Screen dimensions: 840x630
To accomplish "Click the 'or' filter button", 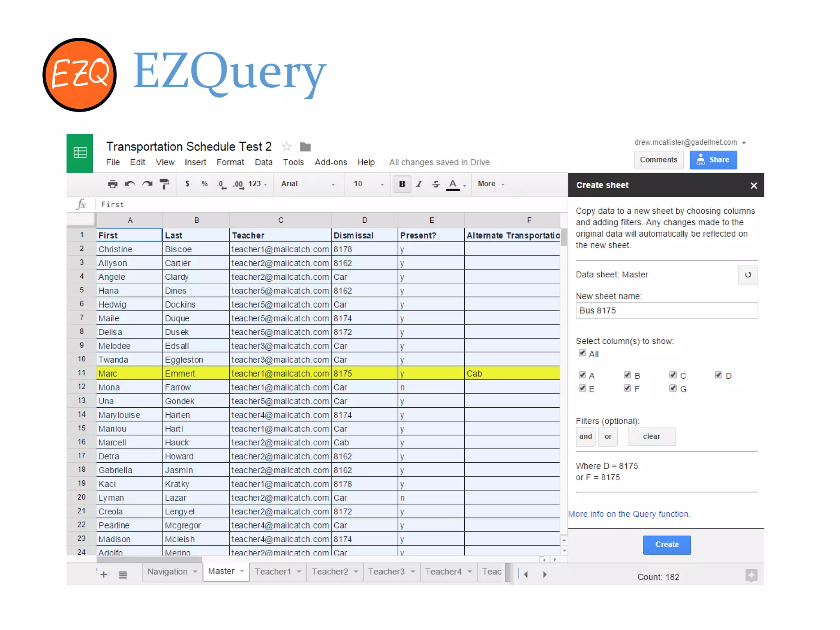I will 608,436.
